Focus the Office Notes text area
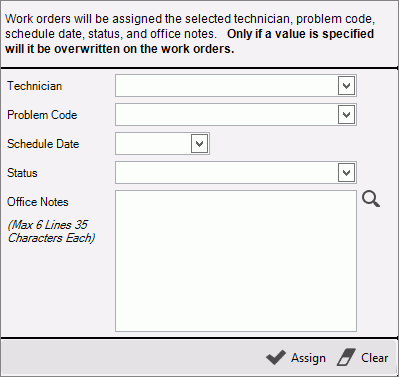Screen dimensions: 399x377 [x=236, y=261]
